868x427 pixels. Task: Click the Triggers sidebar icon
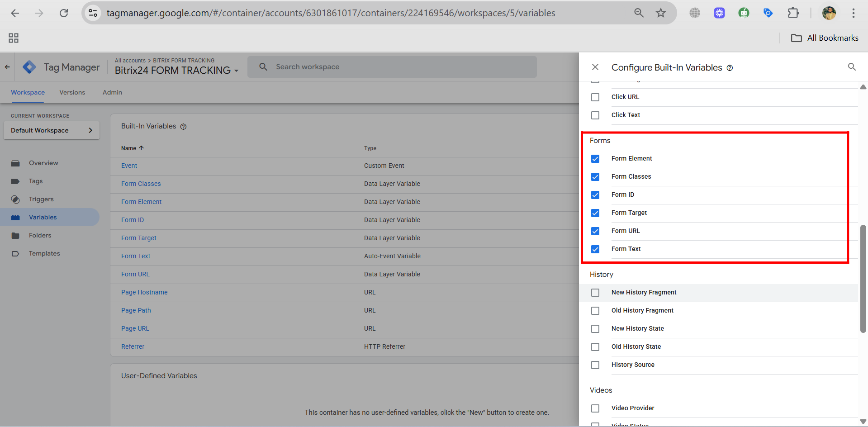tap(15, 199)
